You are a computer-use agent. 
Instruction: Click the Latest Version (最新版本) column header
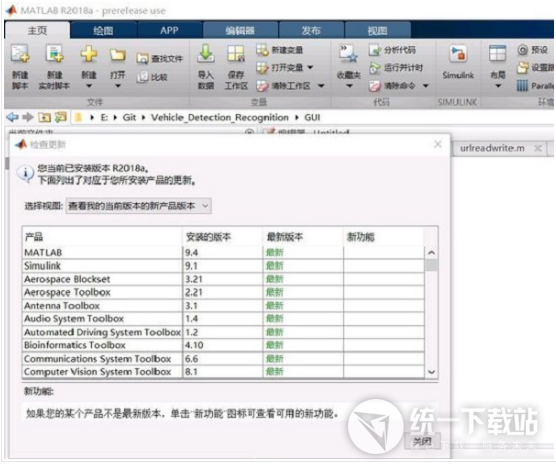tap(303, 237)
